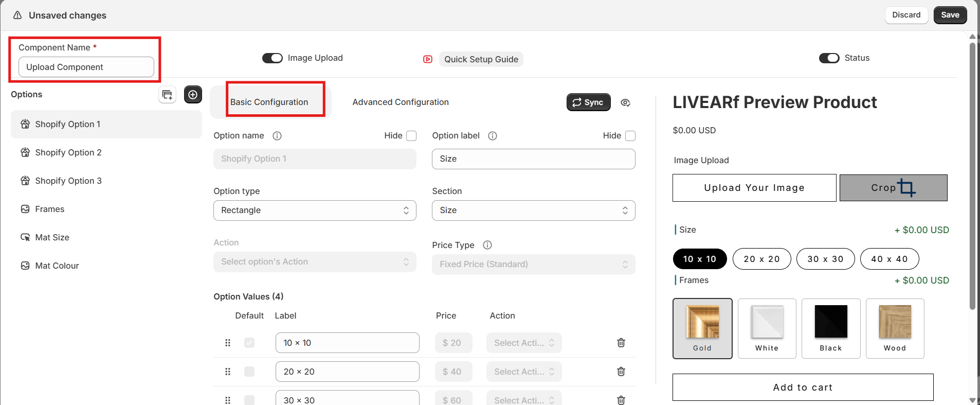The height and width of the screenshot is (405, 980).
Task: Open the Select option's Action dropdown
Action: click(315, 262)
